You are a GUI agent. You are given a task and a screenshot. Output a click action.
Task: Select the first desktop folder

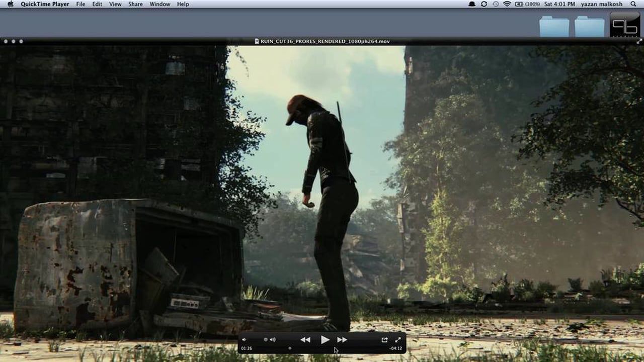coord(554,26)
